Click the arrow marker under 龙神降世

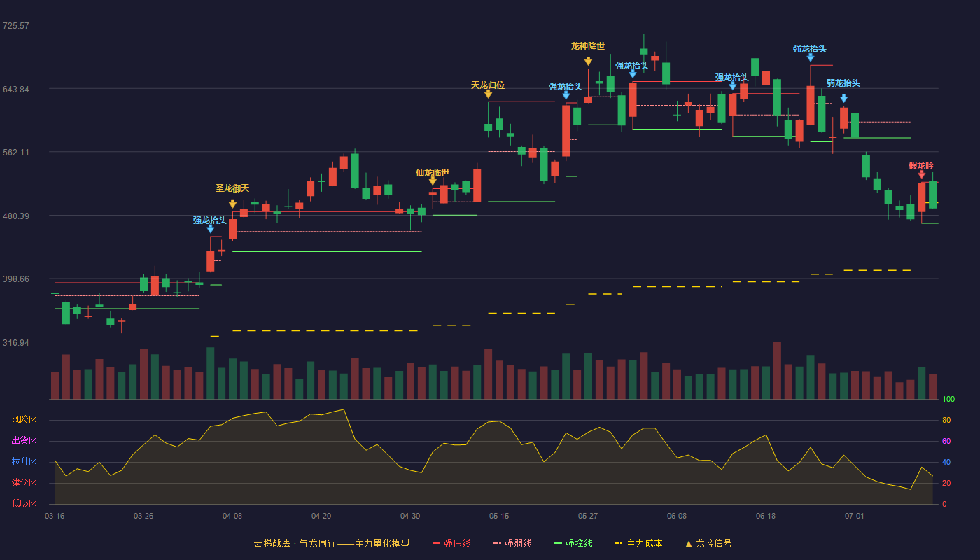click(588, 61)
